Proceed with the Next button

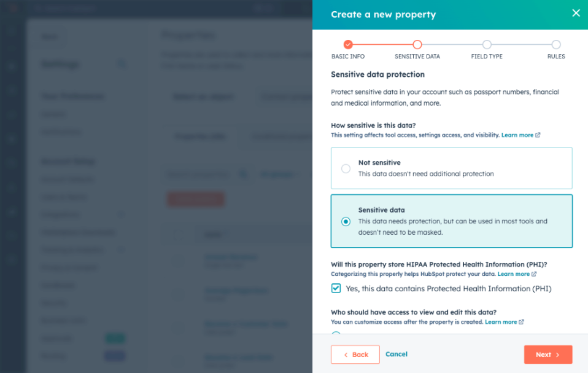point(547,355)
